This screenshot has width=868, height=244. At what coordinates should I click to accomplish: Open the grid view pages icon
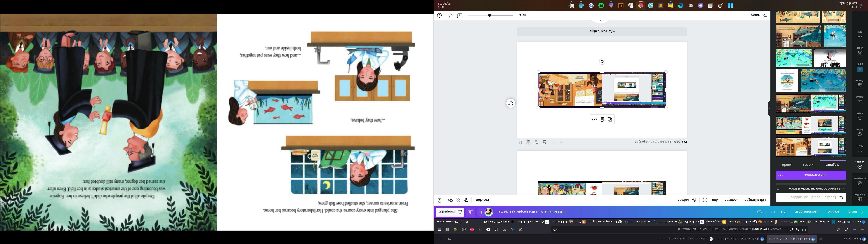(x=460, y=16)
